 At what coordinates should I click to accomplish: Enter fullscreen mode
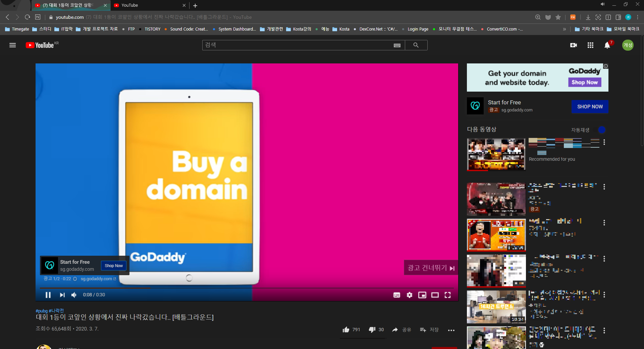coord(448,295)
